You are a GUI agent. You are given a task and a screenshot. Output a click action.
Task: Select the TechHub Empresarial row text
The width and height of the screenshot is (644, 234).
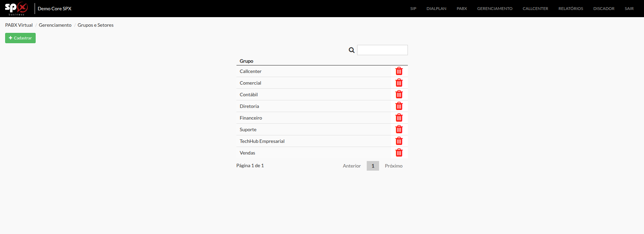tap(262, 141)
